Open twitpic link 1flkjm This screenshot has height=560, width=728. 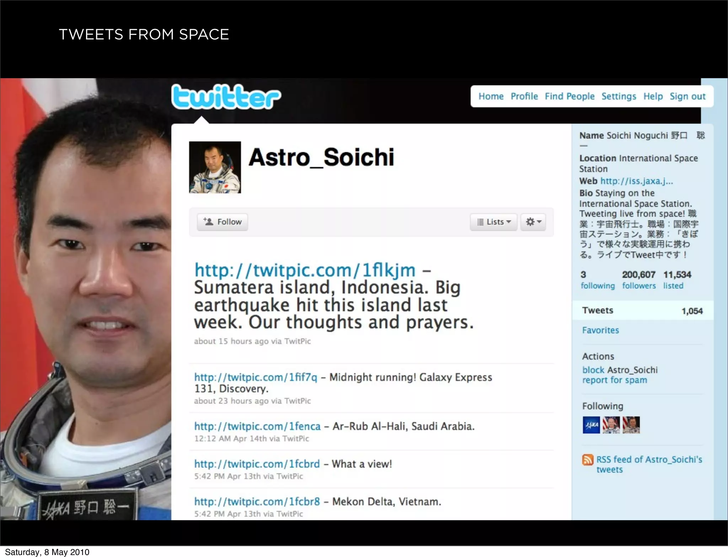(x=305, y=270)
